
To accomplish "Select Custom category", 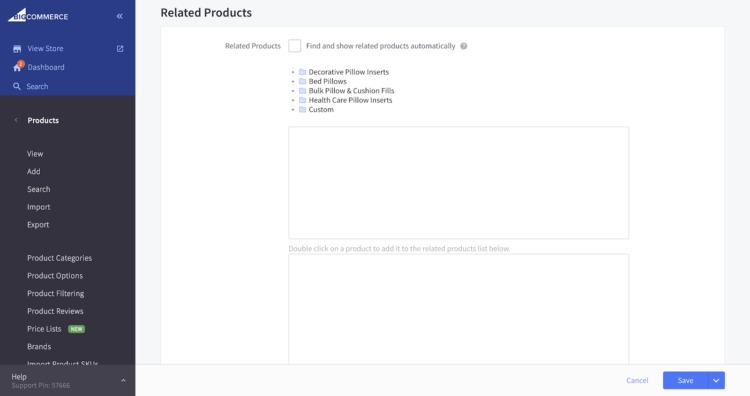I will point(321,110).
